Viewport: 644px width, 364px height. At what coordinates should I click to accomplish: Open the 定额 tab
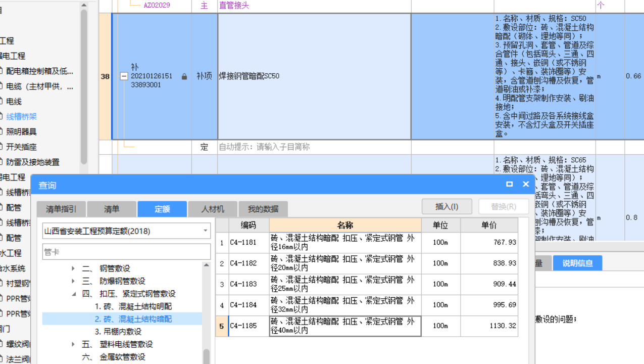coord(162,209)
